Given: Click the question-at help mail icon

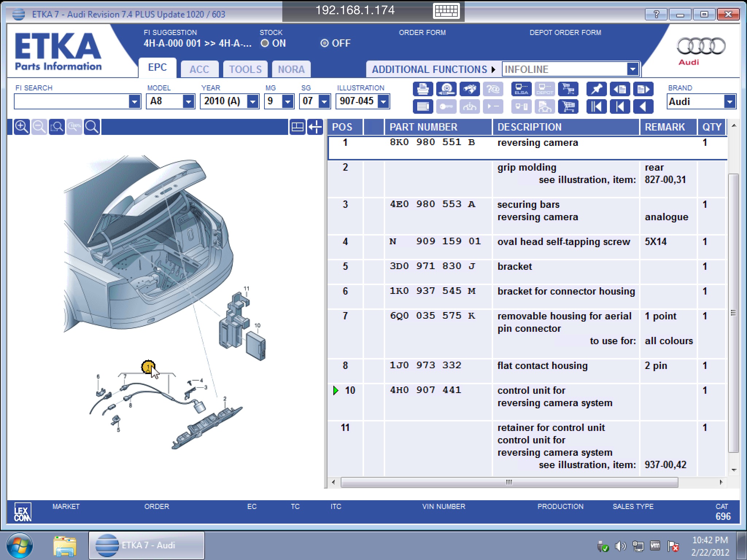Looking at the screenshot, I should pos(493,89).
